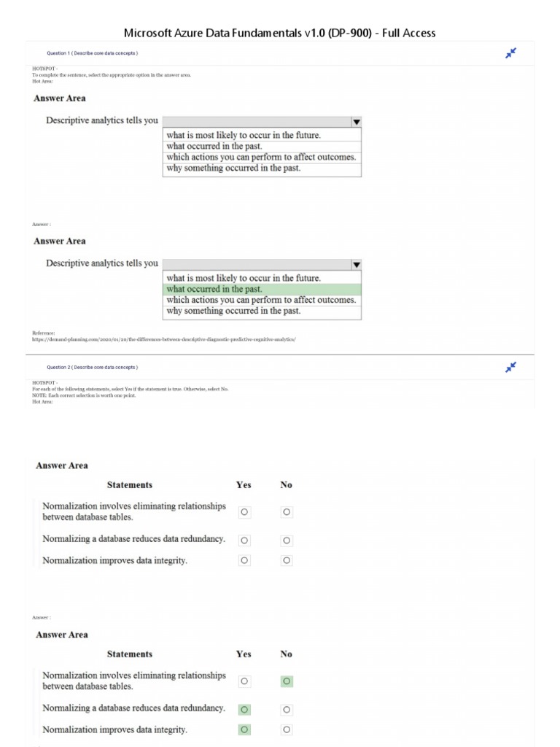The width and height of the screenshot is (560, 747).
Task: Mark No for reduces data redundancy
Action: (287, 541)
